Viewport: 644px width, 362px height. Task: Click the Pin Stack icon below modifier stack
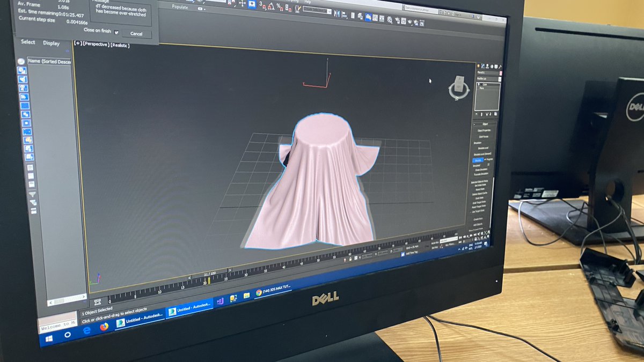pos(477,114)
